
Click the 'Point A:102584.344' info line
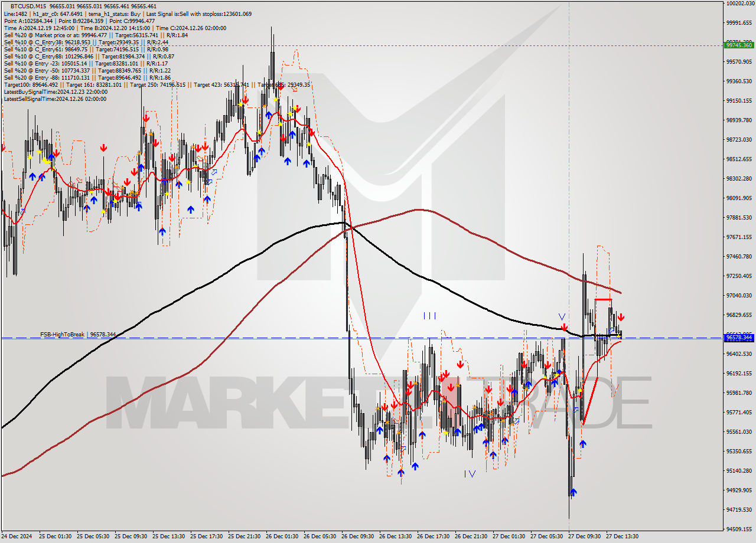pos(79,21)
